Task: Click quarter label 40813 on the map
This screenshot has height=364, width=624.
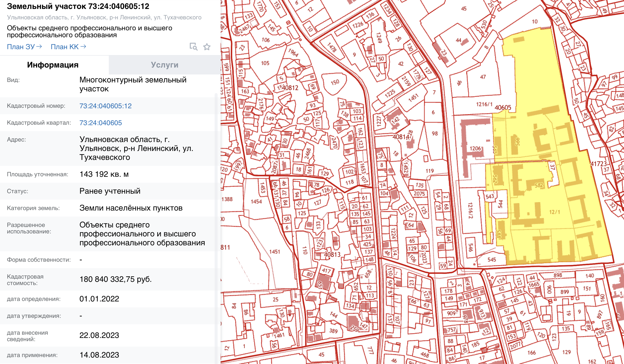Action: coord(332,255)
